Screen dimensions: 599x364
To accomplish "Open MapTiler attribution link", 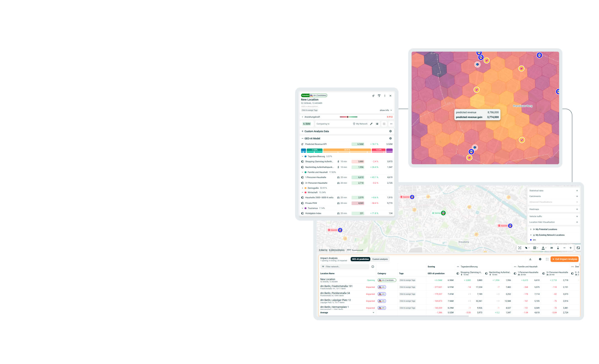I will coord(323,250).
